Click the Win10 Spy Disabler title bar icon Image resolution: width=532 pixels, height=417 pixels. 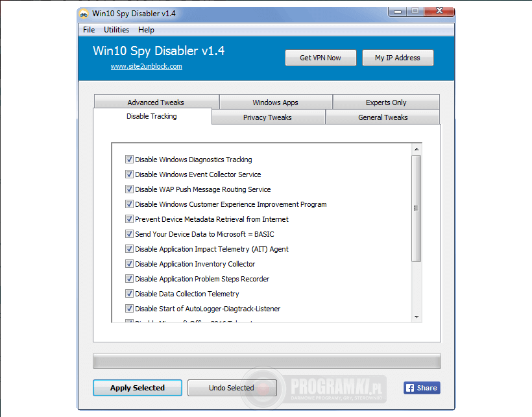point(84,14)
